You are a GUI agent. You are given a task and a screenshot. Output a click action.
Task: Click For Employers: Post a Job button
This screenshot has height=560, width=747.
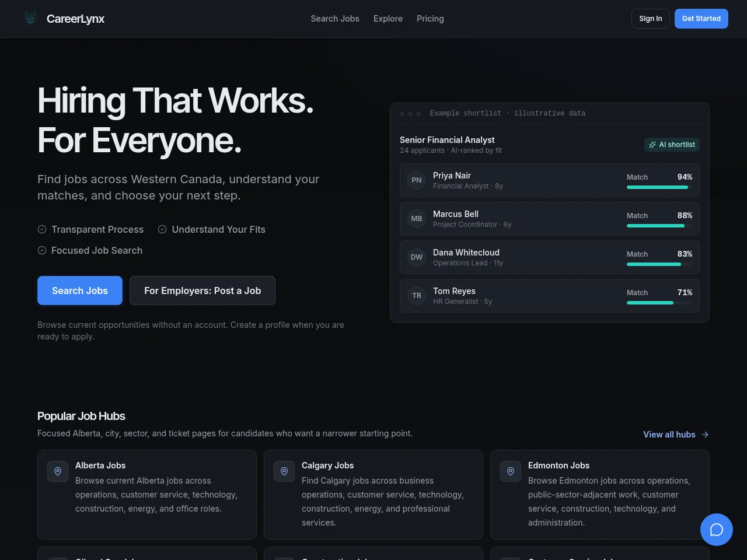click(203, 290)
